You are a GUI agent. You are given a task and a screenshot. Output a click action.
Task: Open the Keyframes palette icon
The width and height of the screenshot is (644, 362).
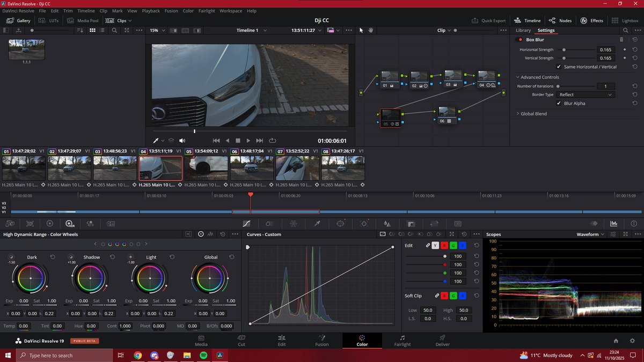click(x=594, y=223)
